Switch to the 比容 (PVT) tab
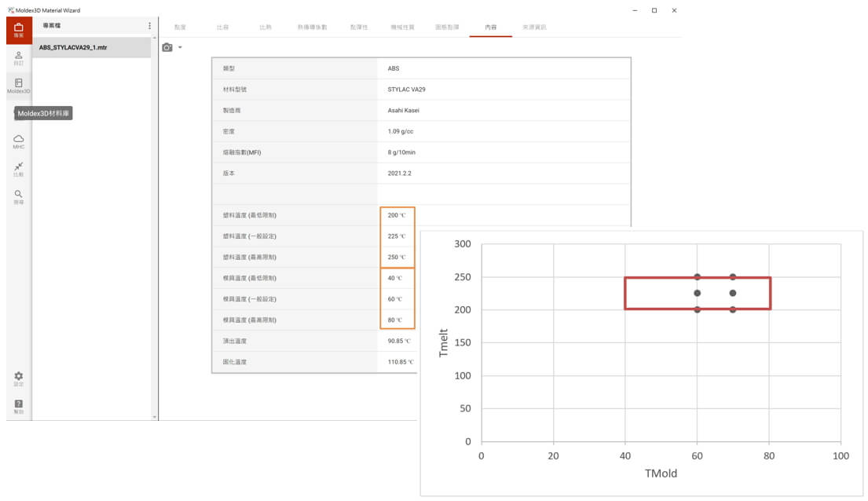The width and height of the screenshot is (868, 501). pos(223,27)
